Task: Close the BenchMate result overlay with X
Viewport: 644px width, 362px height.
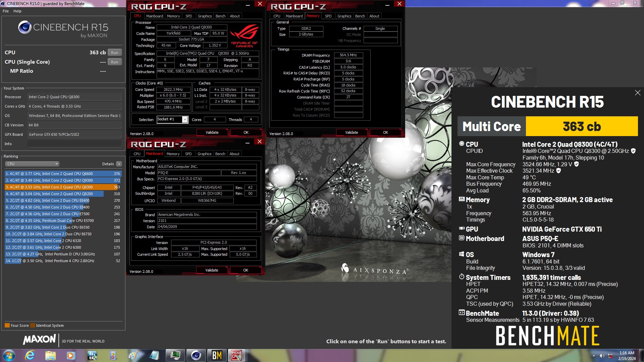Action: (x=638, y=93)
